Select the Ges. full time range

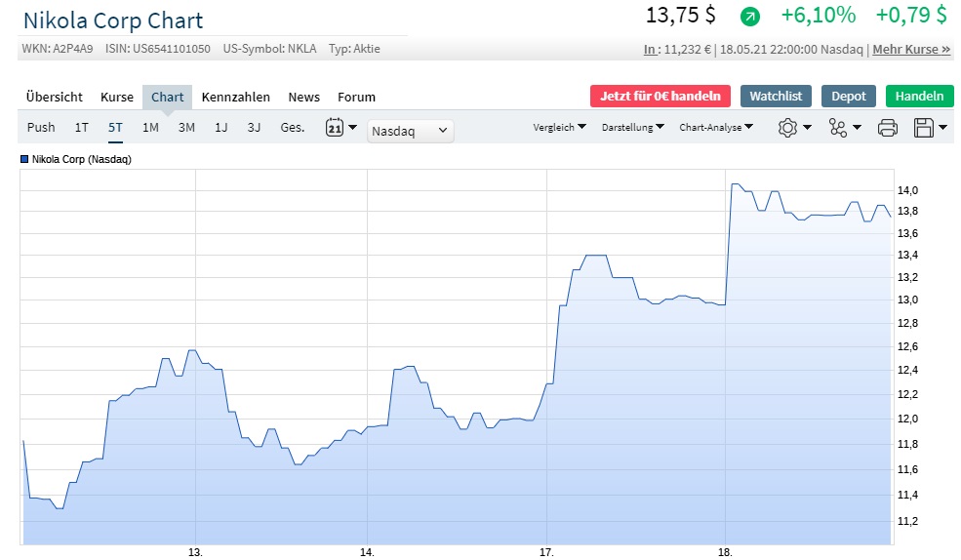click(293, 128)
